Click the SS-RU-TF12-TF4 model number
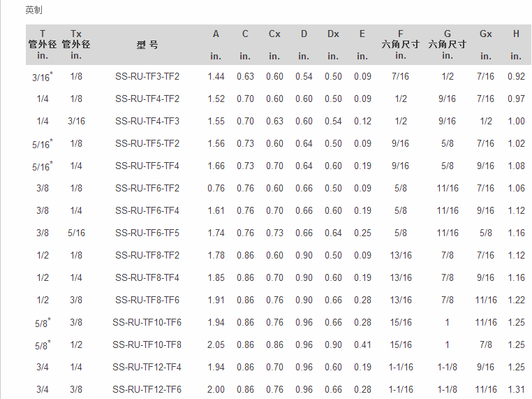 coord(147,368)
